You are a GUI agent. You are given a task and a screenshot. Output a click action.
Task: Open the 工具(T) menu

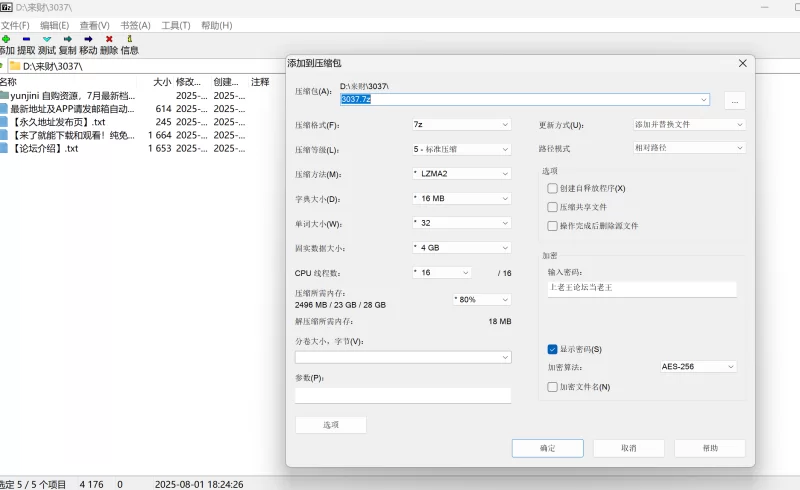(176, 26)
